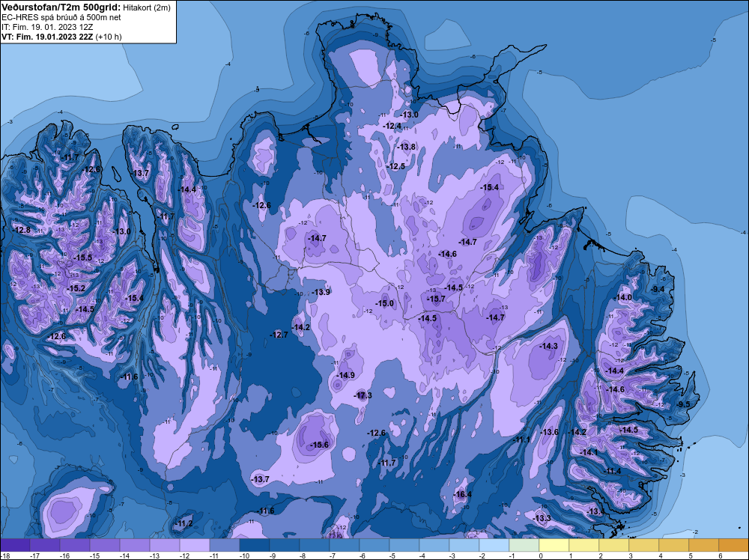Click the -16.4 temperature value on the map
This screenshot has width=749, height=560.
click(x=463, y=494)
